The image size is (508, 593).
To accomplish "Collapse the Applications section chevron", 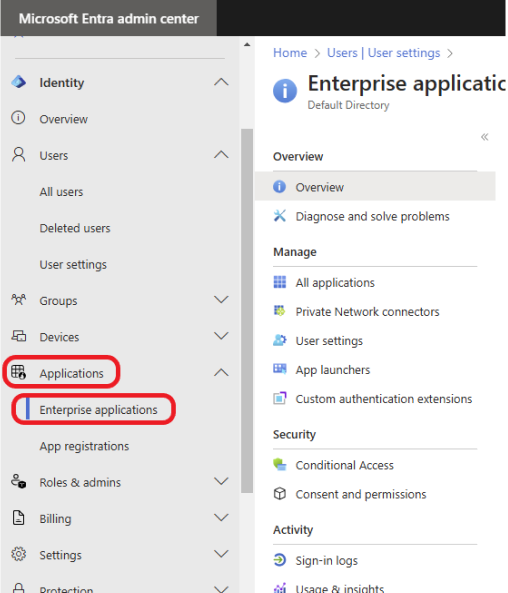I will pyautogui.click(x=221, y=373).
